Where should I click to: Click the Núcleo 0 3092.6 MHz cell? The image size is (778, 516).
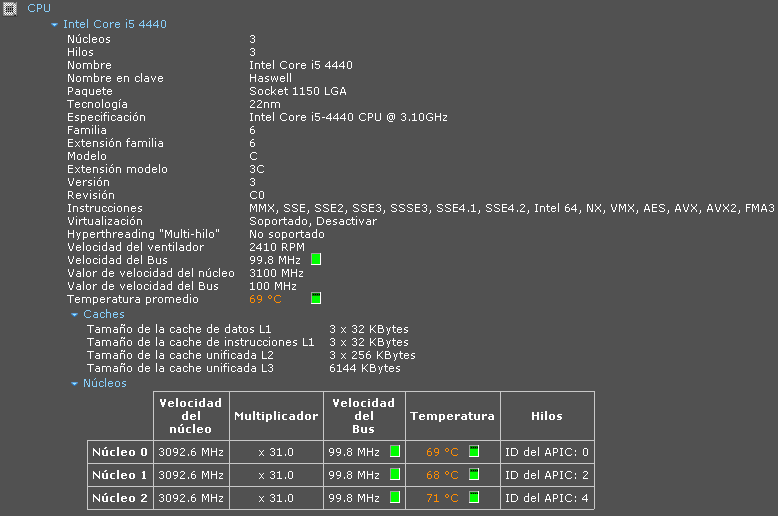[191, 452]
